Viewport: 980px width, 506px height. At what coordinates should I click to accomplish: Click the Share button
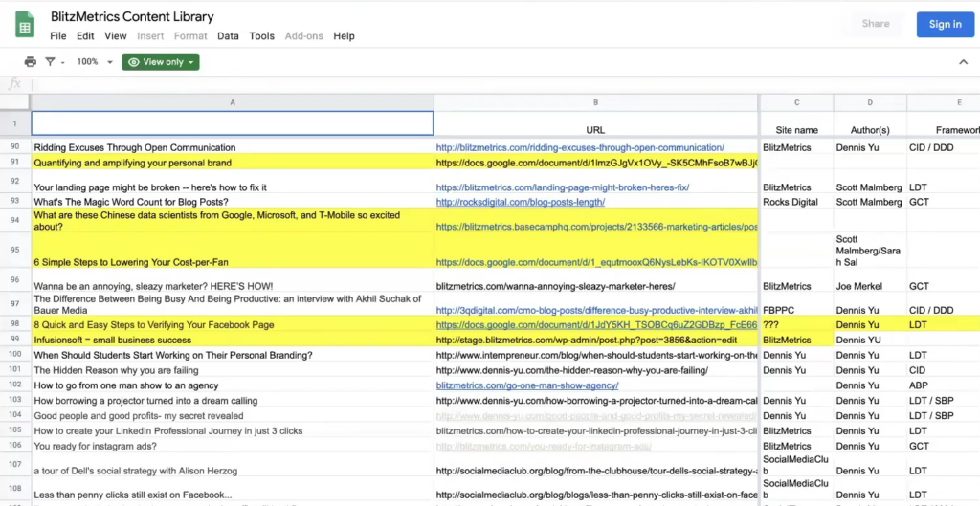[875, 24]
